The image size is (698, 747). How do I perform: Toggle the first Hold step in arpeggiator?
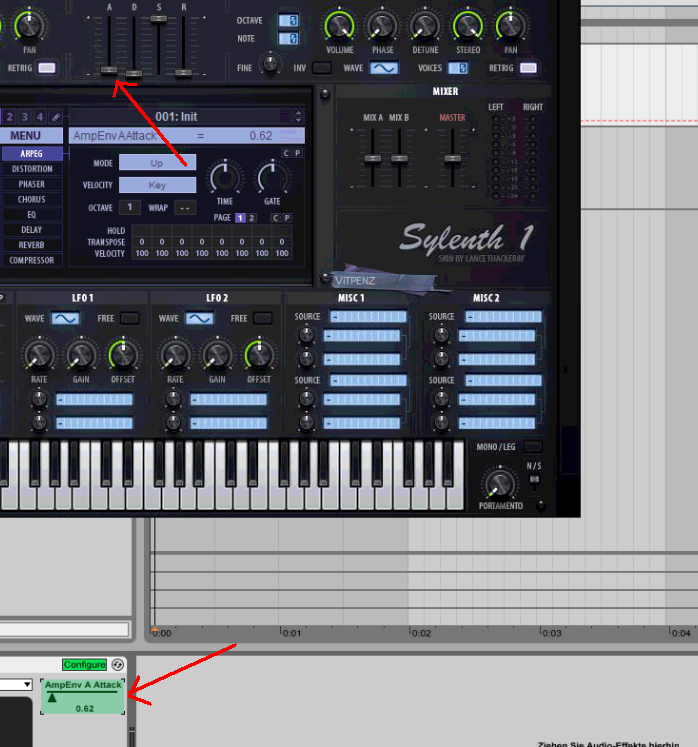[x=142, y=231]
